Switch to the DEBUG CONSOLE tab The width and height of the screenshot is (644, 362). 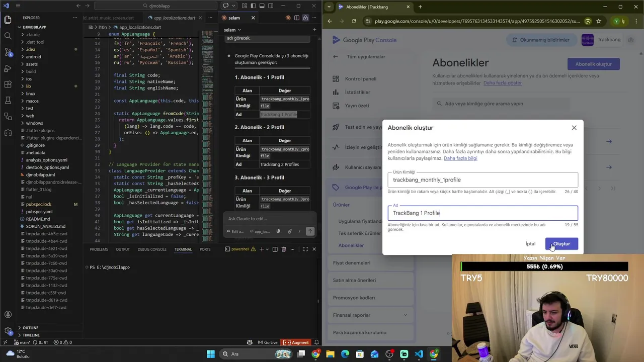click(152, 249)
